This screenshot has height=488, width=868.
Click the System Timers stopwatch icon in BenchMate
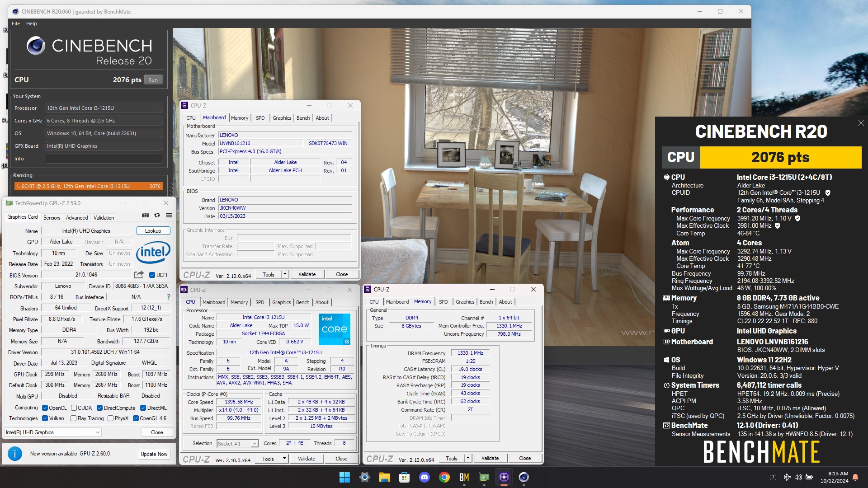666,385
